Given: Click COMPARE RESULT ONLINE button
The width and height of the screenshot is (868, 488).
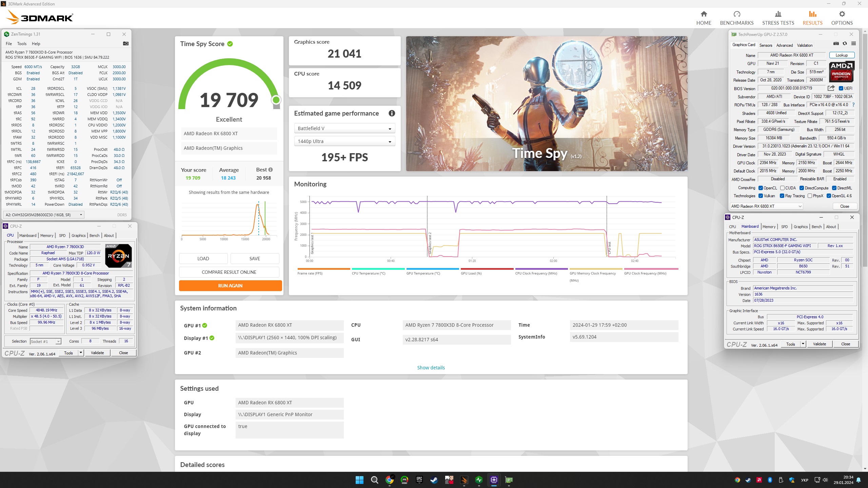Looking at the screenshot, I should (229, 272).
